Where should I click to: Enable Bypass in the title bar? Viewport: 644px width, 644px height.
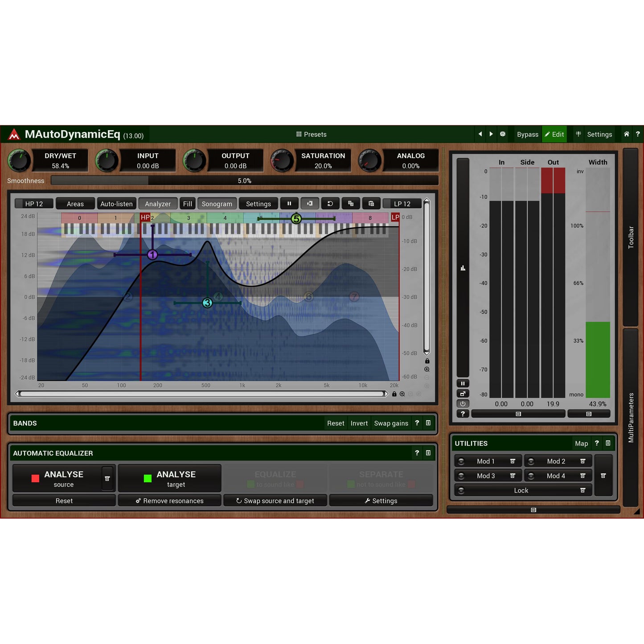(528, 134)
